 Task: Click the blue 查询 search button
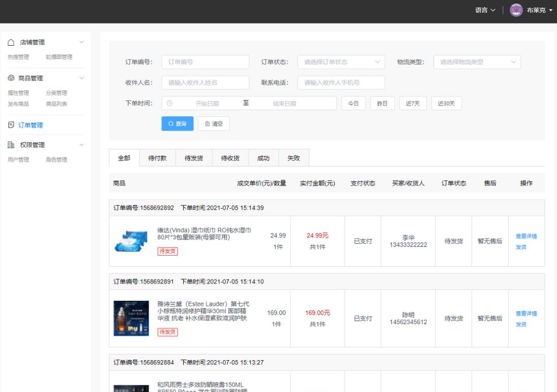click(177, 124)
